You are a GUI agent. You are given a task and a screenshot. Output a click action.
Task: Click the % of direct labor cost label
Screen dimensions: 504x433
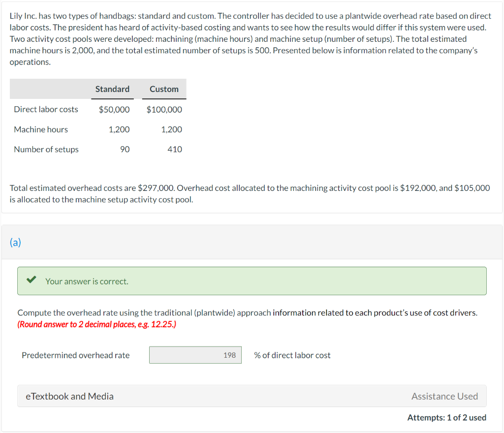click(x=292, y=355)
